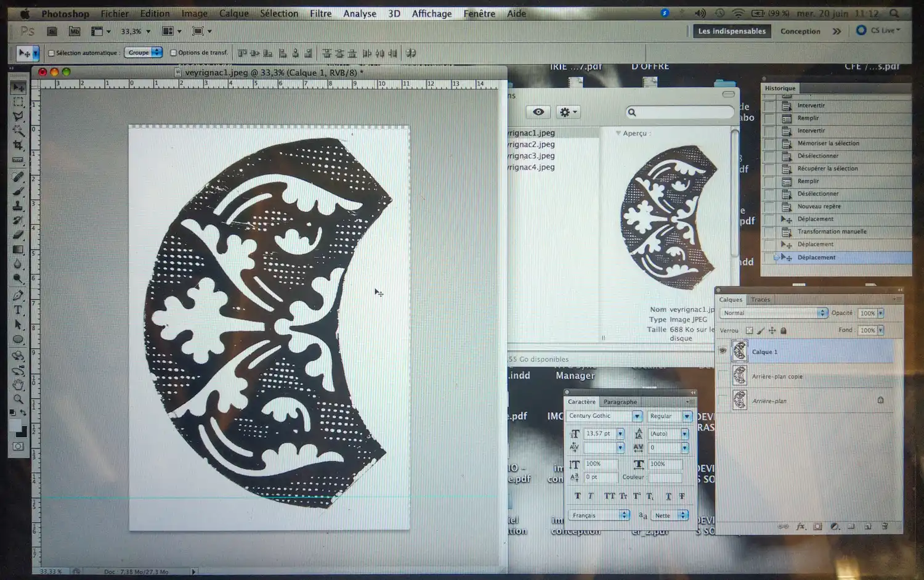Open the Groupe auto-select dropdown

coord(144,53)
